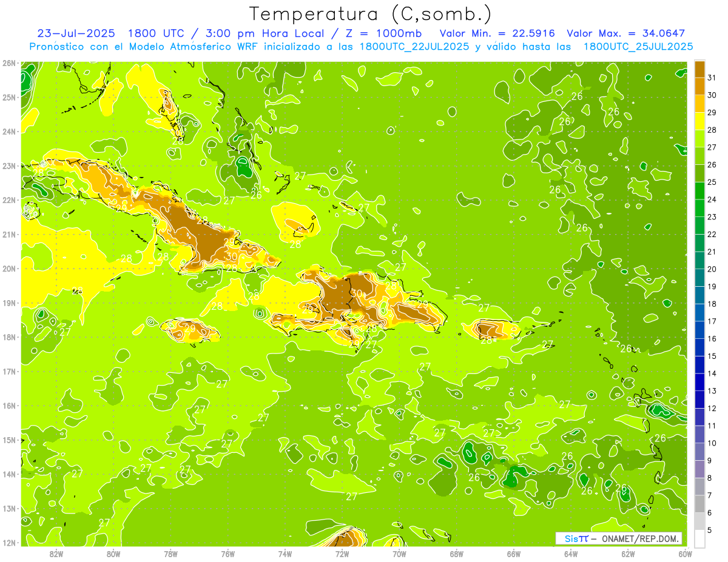The height and width of the screenshot is (562, 728).
Task: Click the longitude axis label "82W"
Action: pos(56,554)
